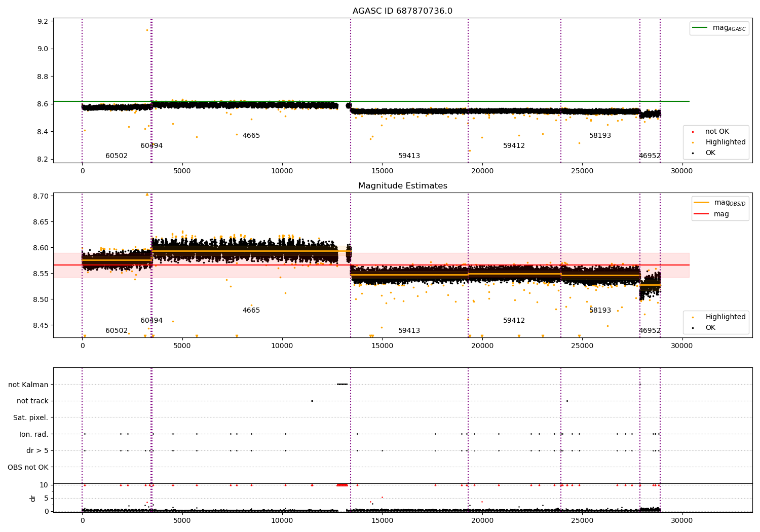This screenshot has height=532, width=760.
Task: Click the "not Kalman" row label
Action: tap(28, 385)
